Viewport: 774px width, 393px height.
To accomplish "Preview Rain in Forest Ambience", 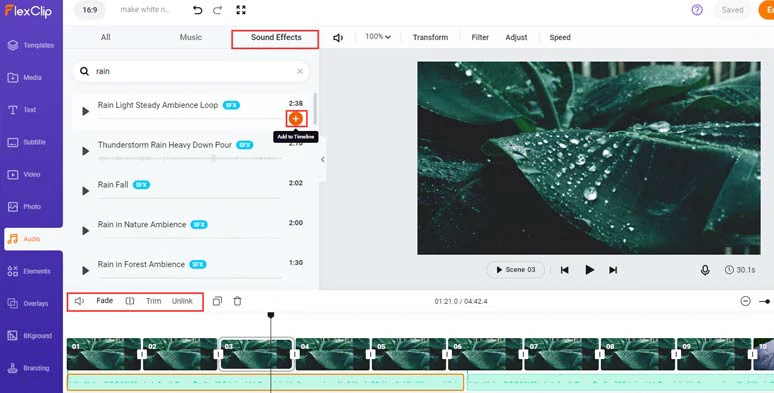I will point(85,271).
